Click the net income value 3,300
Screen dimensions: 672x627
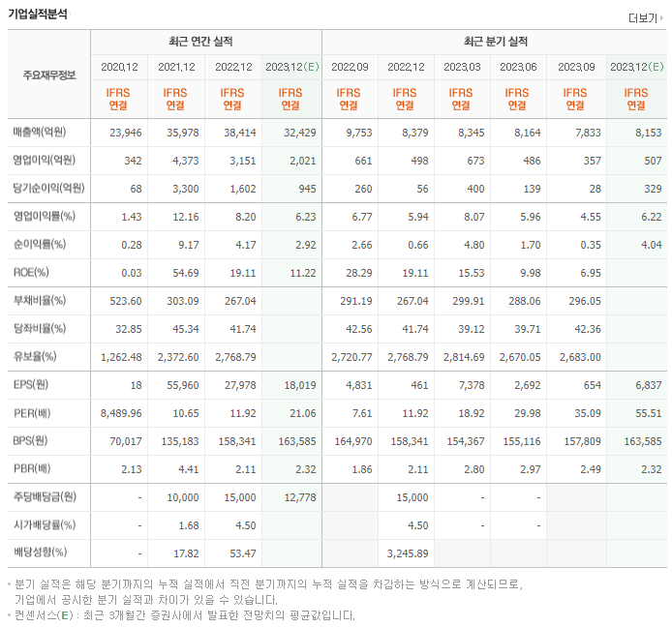[186, 189]
